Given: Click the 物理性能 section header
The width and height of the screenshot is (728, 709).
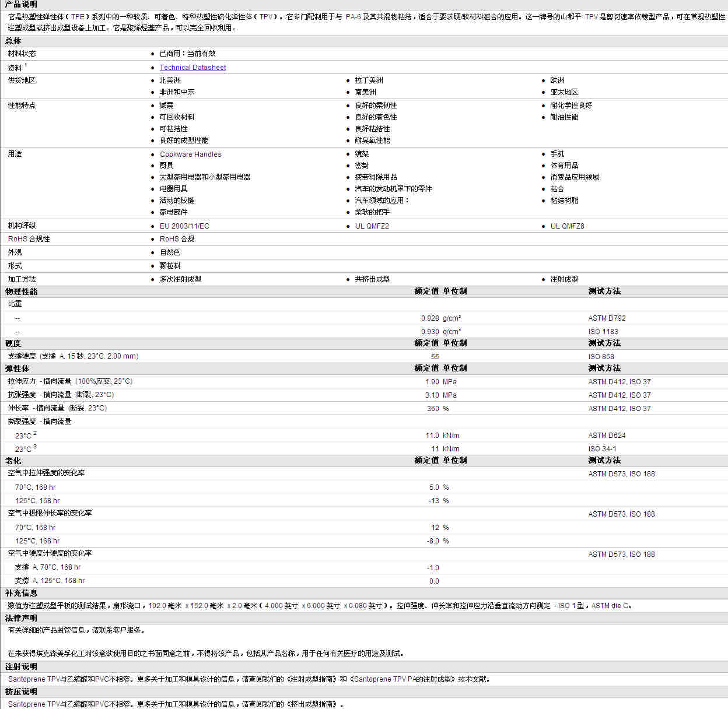Looking at the screenshot, I should pos(21,292).
